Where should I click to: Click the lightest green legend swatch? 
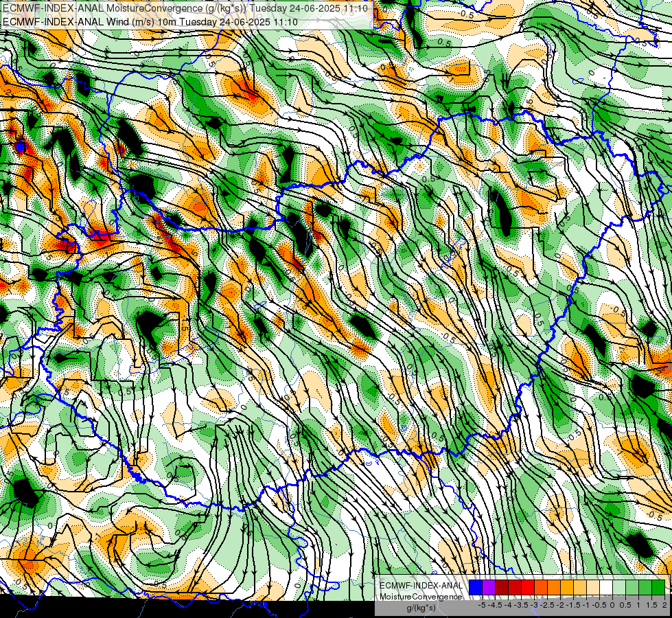tap(619, 587)
